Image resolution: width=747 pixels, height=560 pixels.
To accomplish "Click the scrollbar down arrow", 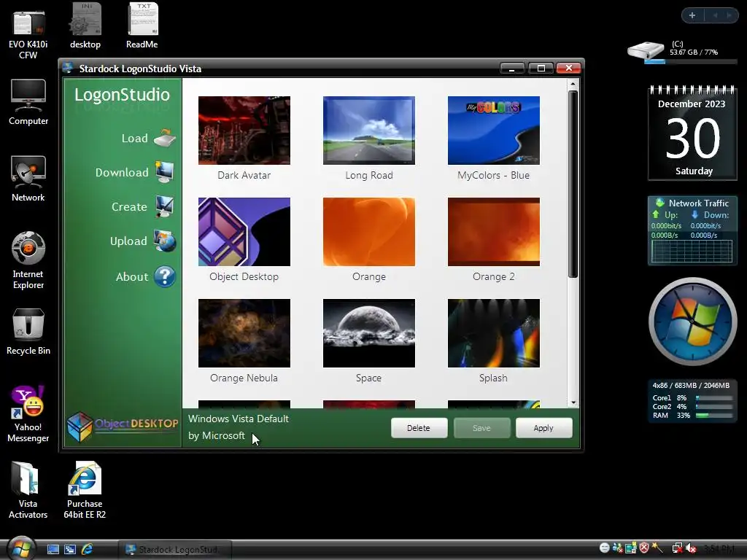I will [x=573, y=402].
